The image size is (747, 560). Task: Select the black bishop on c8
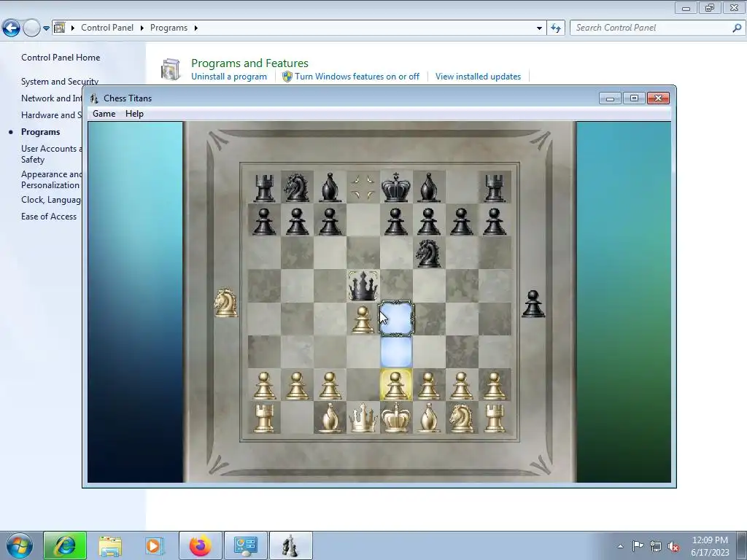pos(330,187)
